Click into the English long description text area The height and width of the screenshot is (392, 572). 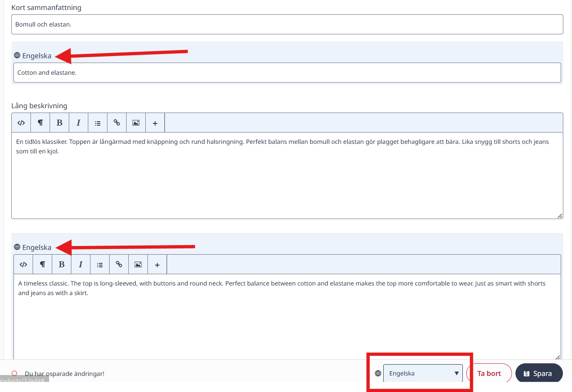click(x=287, y=317)
